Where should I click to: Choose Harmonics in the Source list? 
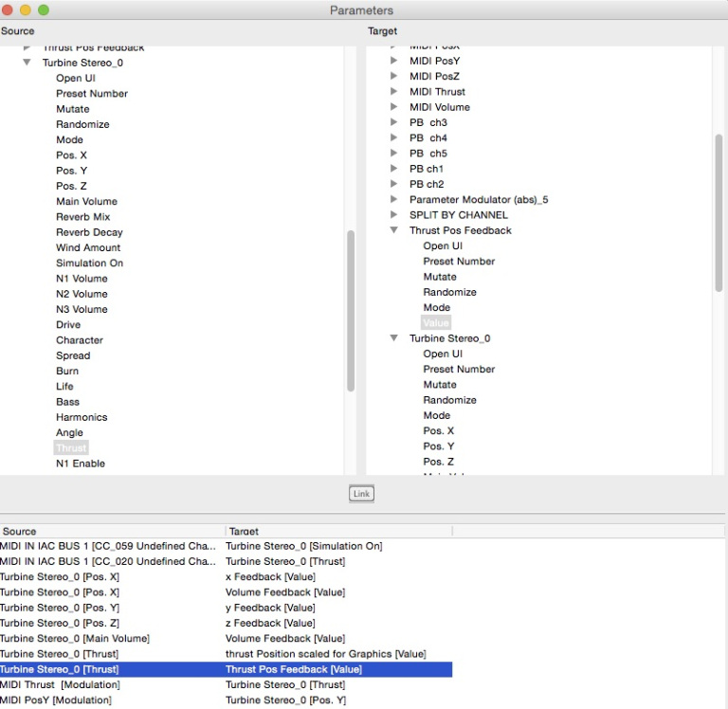pos(82,417)
